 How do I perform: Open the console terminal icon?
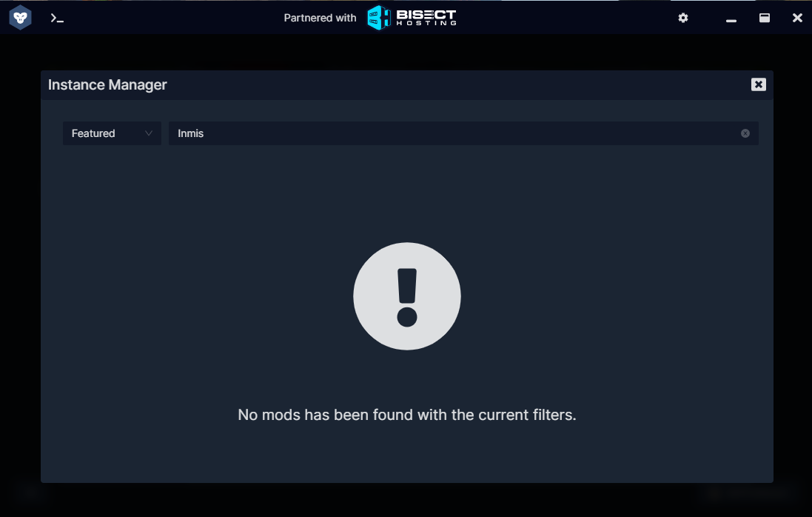[x=57, y=18]
